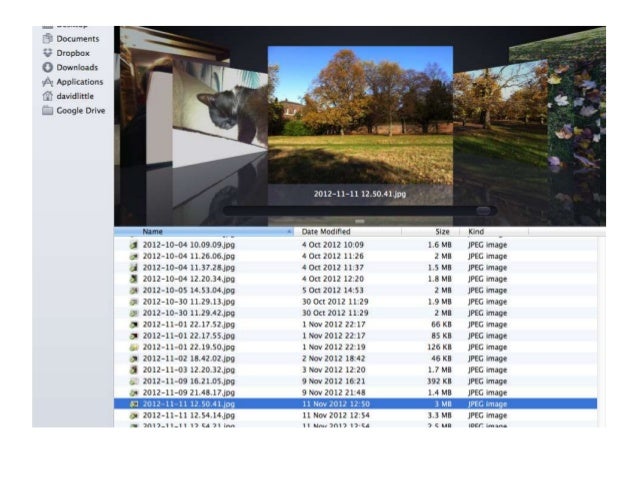Screen dimensions: 638x479
Task: Click date 4 Oct 2012 10:09
Action: click(x=333, y=245)
